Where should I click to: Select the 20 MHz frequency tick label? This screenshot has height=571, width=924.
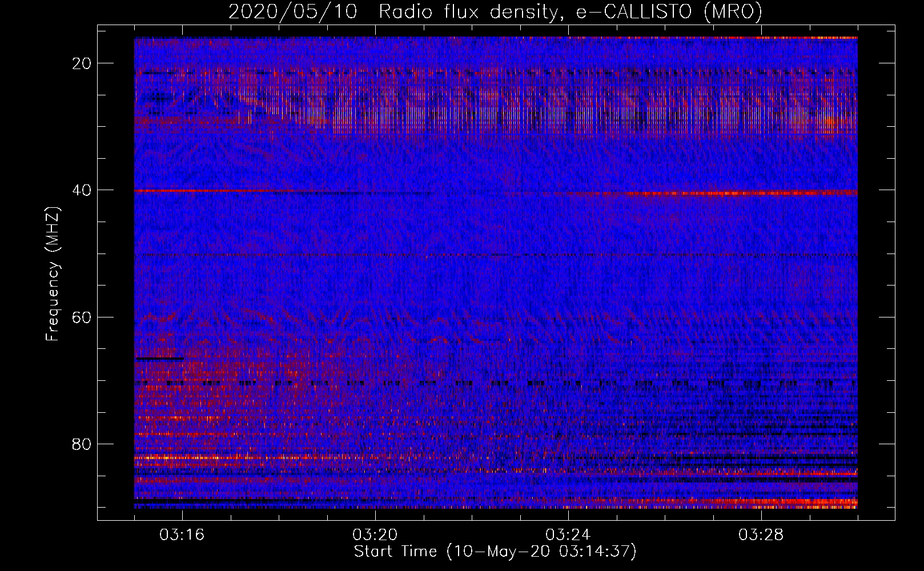pos(82,63)
